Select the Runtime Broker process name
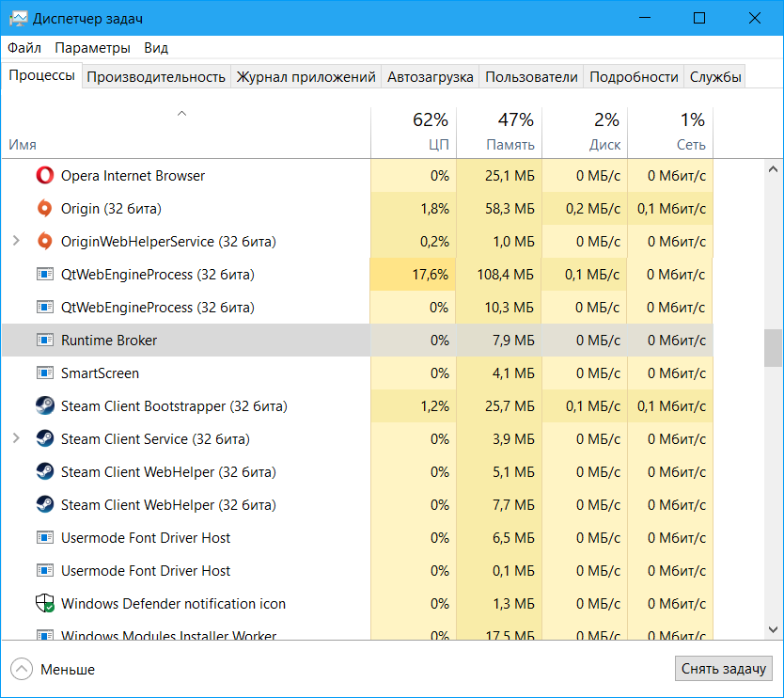The height and width of the screenshot is (698, 784). tap(108, 341)
